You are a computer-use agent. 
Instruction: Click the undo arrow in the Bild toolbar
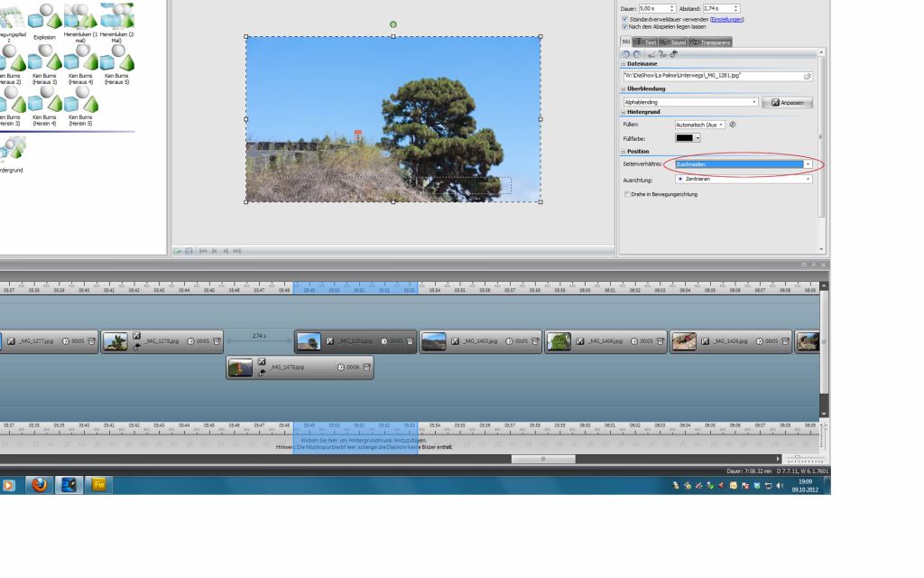point(627,54)
